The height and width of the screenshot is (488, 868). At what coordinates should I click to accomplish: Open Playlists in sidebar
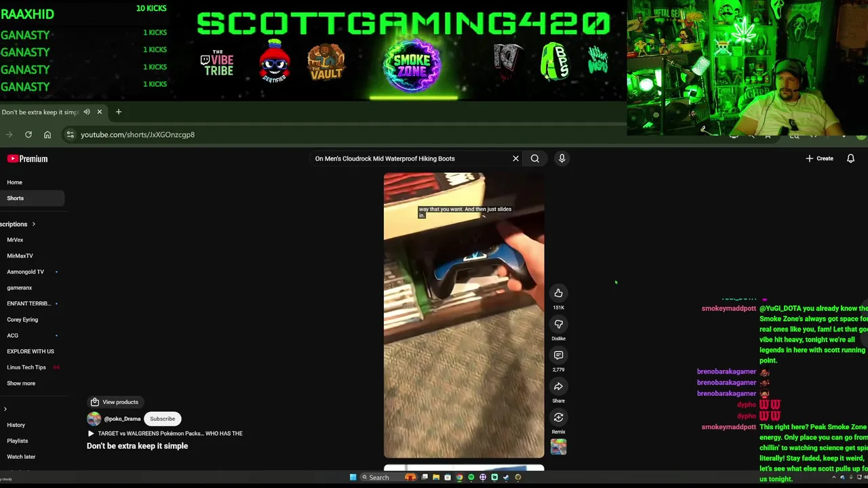[17, 441]
